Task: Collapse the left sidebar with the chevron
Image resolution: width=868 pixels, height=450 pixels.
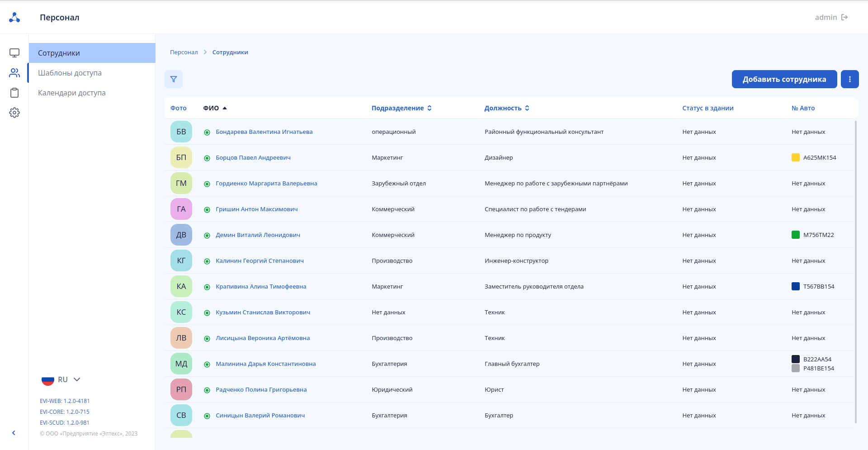Action: 14,433
